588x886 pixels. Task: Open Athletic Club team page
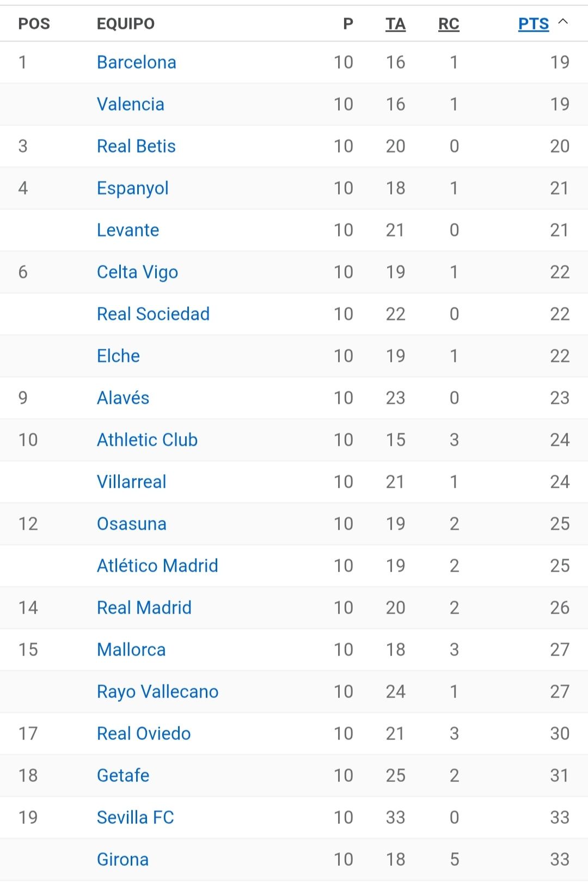pyautogui.click(x=147, y=440)
